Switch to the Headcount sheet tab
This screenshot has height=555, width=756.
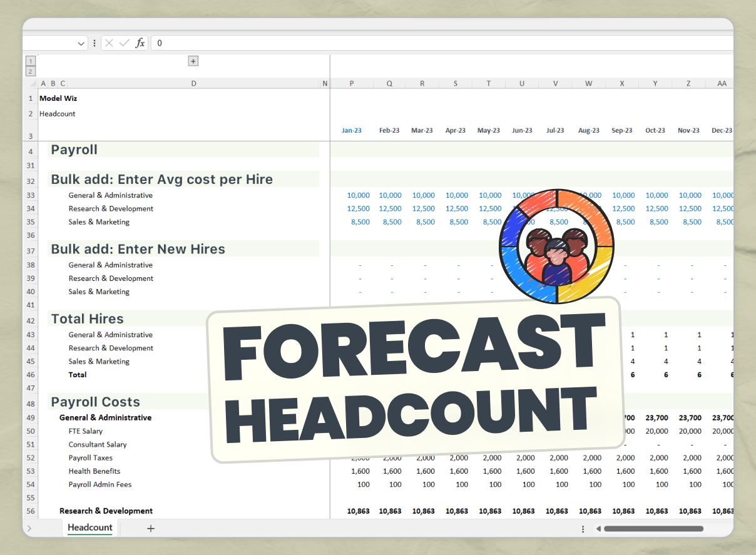pyautogui.click(x=89, y=527)
